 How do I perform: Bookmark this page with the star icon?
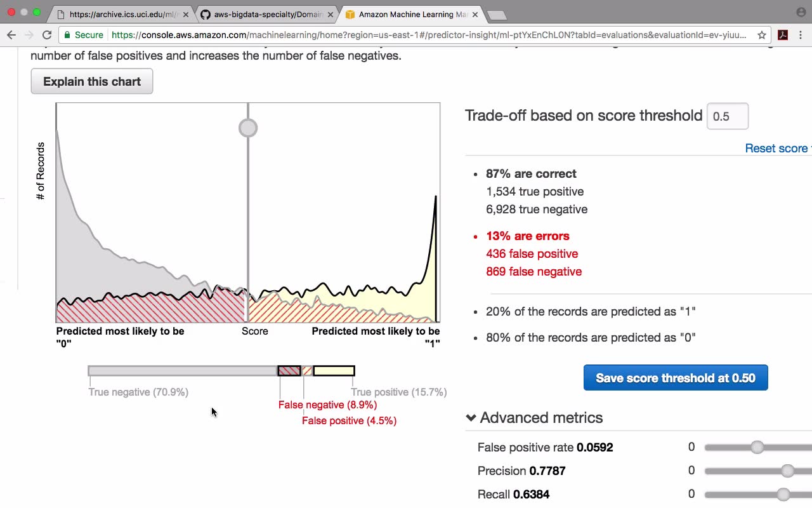pyautogui.click(x=762, y=35)
